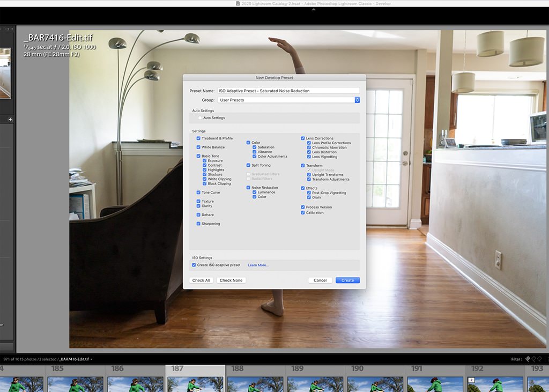Uncheck the Saturation checkbox
This screenshot has width=549, height=392.
click(255, 147)
